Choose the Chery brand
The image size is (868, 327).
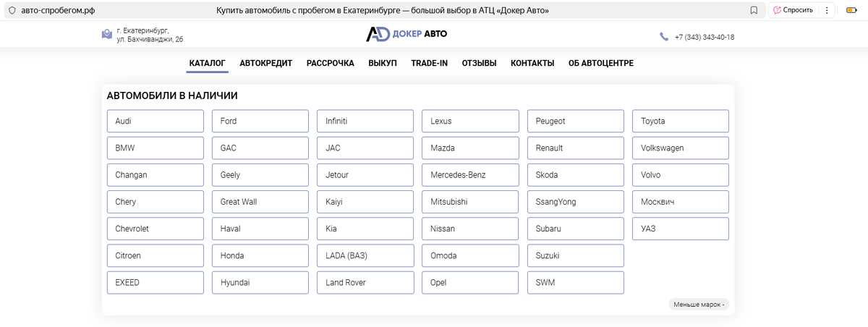[x=156, y=202]
